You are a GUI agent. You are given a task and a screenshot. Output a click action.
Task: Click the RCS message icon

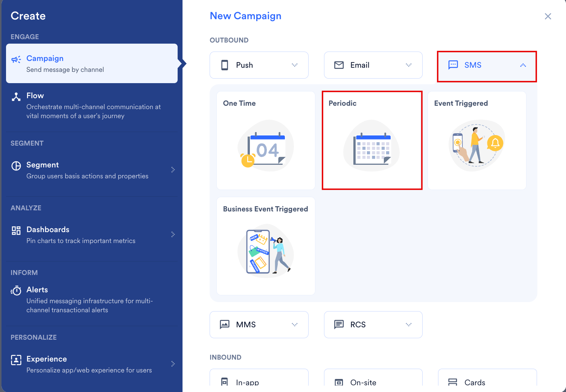(339, 324)
